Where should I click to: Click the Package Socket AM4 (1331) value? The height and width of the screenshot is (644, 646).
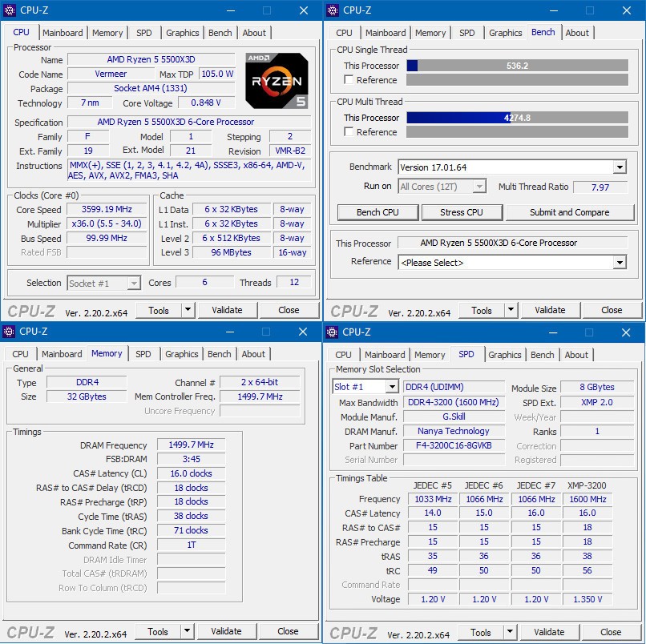[x=151, y=88]
